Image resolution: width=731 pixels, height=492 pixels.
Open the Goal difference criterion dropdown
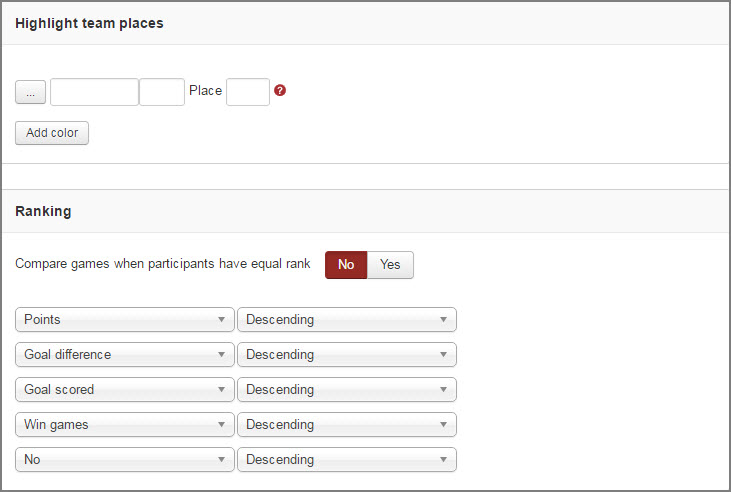tap(124, 354)
